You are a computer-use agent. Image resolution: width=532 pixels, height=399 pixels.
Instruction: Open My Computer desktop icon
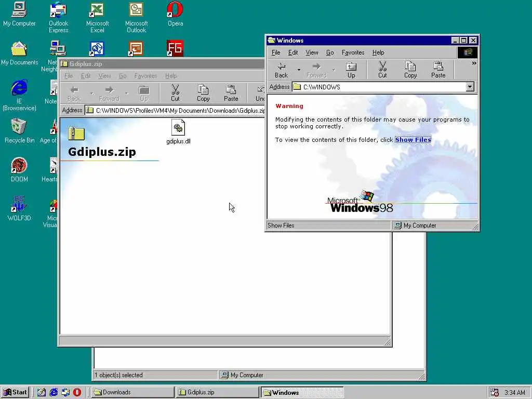pyautogui.click(x=19, y=14)
